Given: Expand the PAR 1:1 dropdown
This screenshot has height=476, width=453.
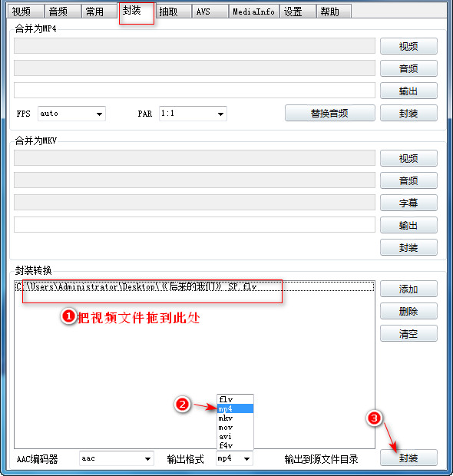Looking at the screenshot, I should [193, 114].
